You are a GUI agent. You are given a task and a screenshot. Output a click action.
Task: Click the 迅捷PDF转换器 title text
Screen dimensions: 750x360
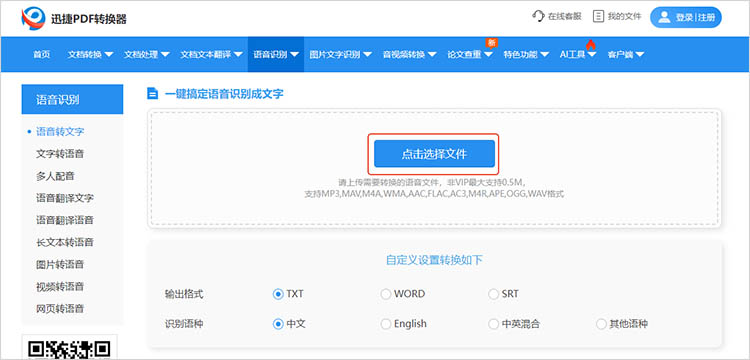89,19
